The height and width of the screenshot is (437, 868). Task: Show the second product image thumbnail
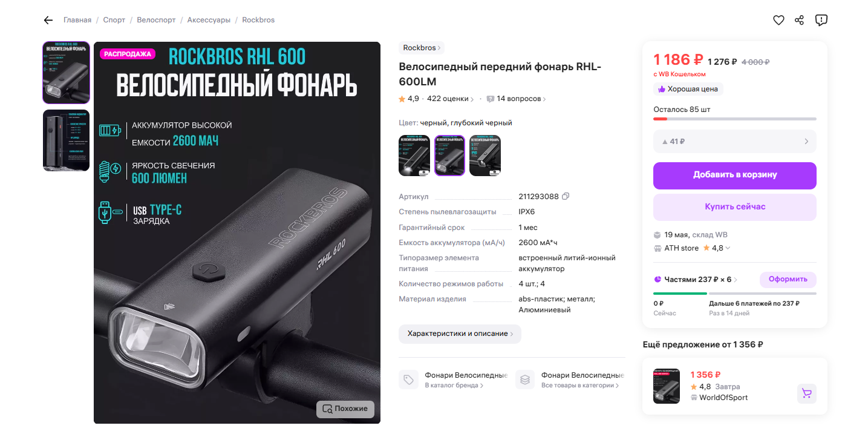click(67, 140)
